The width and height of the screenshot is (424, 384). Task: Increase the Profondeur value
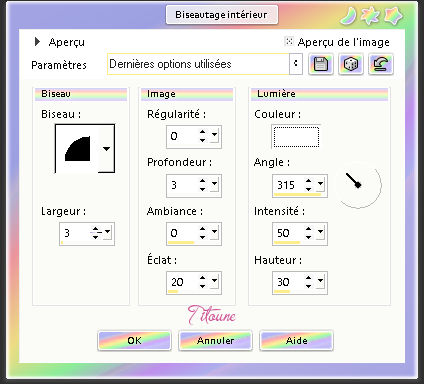pyautogui.click(x=203, y=181)
